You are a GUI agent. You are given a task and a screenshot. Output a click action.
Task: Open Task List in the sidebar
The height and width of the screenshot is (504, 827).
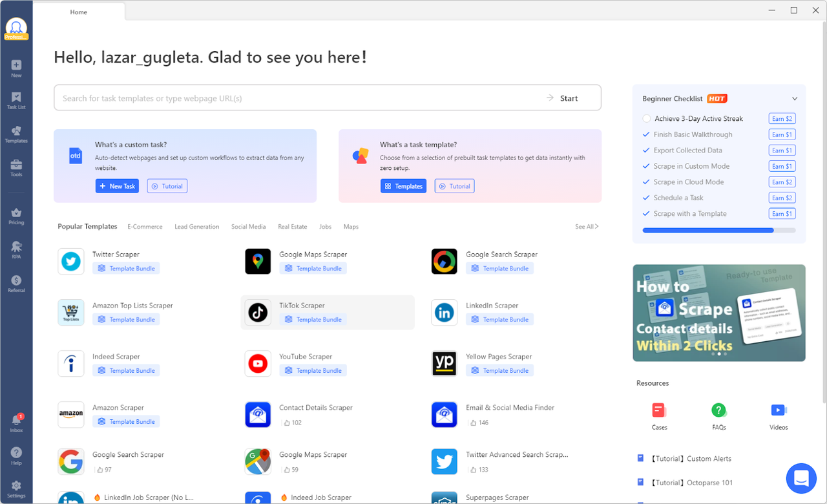coord(16,100)
